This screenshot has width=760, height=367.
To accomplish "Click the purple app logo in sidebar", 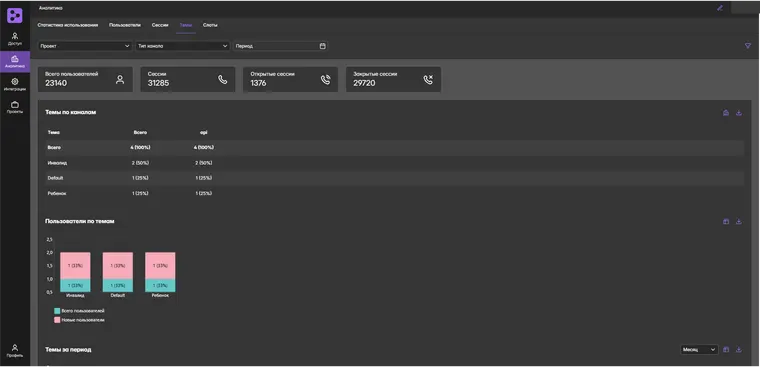I will (15, 15).
